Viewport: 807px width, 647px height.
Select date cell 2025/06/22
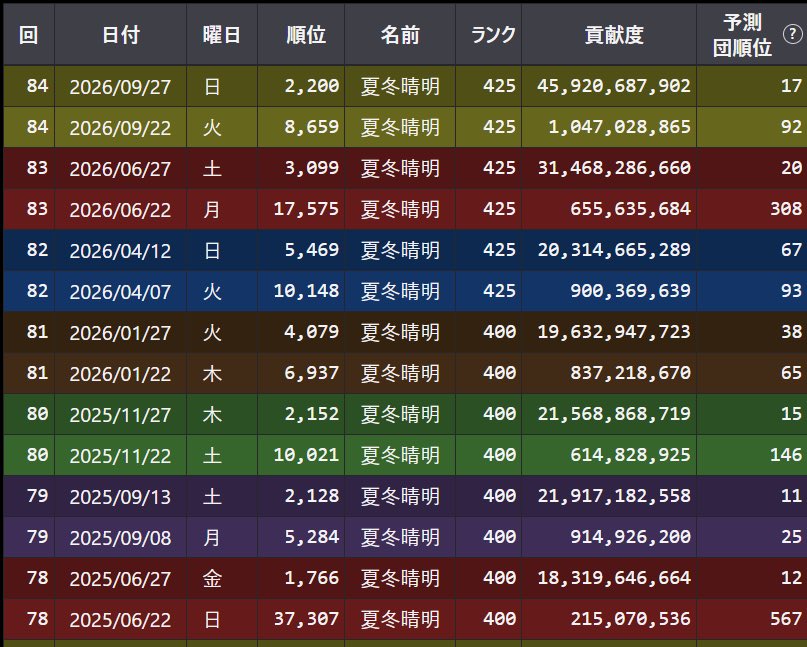(120, 619)
